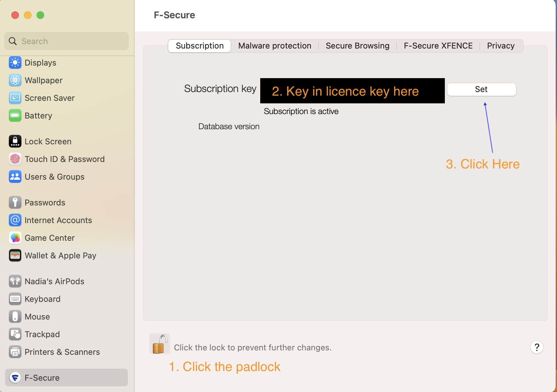Click the magnifier icon in Search
The height and width of the screenshot is (392, 557).
[13, 41]
